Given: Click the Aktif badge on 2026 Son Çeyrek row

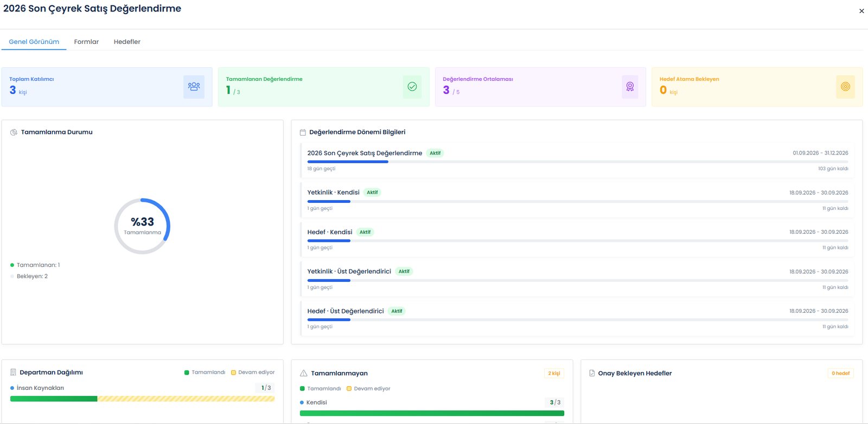Looking at the screenshot, I should [x=435, y=153].
